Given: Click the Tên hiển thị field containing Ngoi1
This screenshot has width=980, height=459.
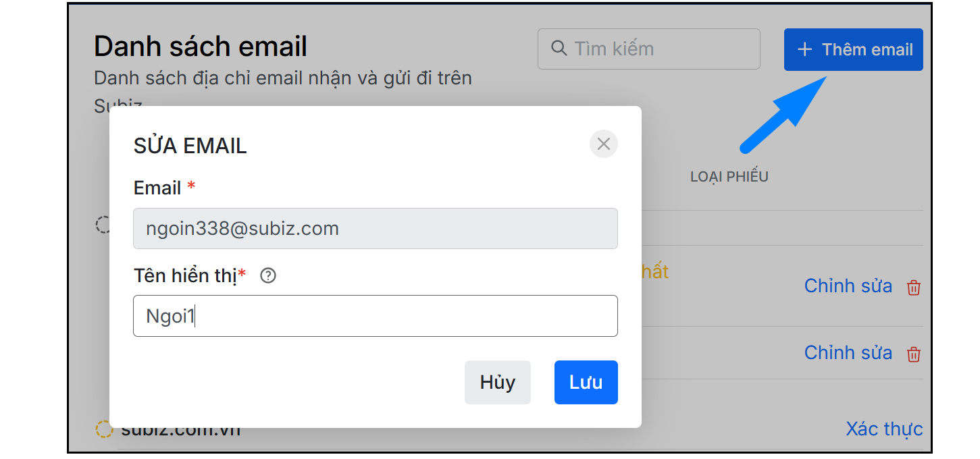Looking at the screenshot, I should [x=375, y=316].
